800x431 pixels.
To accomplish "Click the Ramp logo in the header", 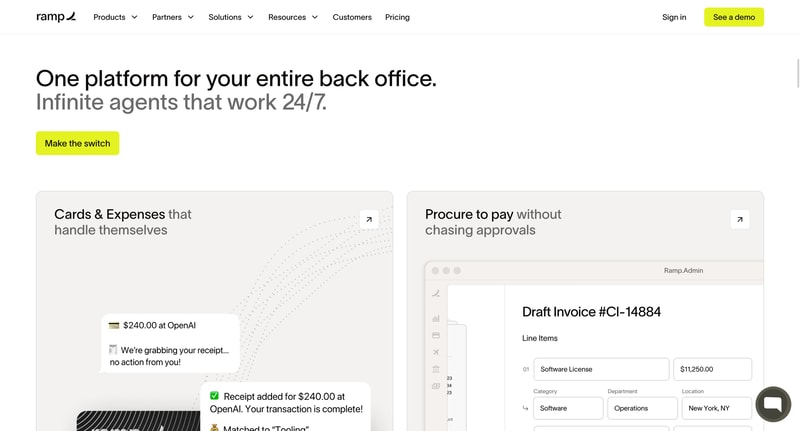I will tap(56, 17).
